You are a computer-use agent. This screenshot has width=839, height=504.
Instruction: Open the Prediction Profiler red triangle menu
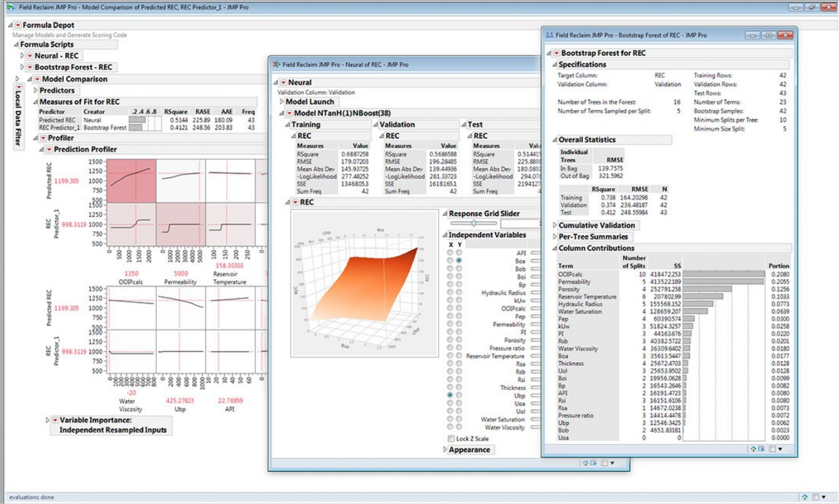click(x=49, y=149)
